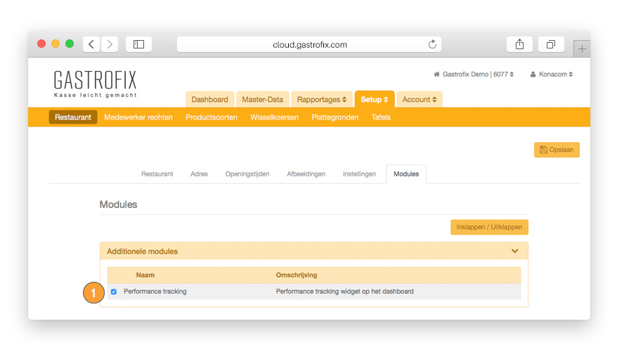Open the Safari share icon
617x364 pixels.
point(519,44)
